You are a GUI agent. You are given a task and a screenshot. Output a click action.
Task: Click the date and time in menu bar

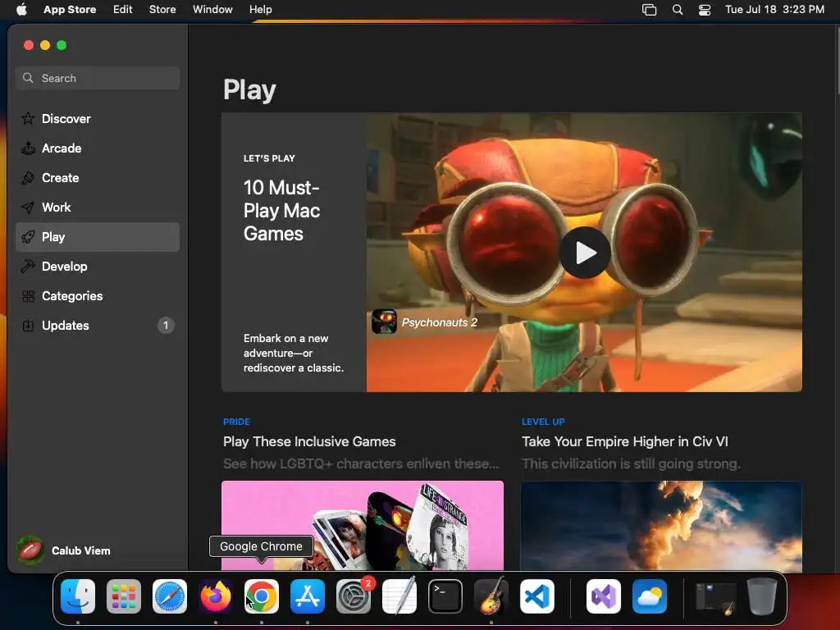pos(774,9)
